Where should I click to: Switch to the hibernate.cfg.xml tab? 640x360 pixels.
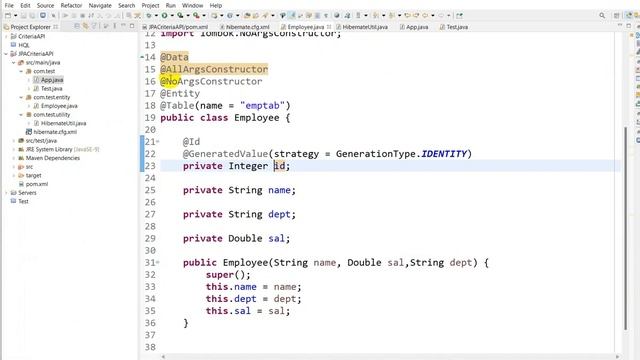[245, 27]
